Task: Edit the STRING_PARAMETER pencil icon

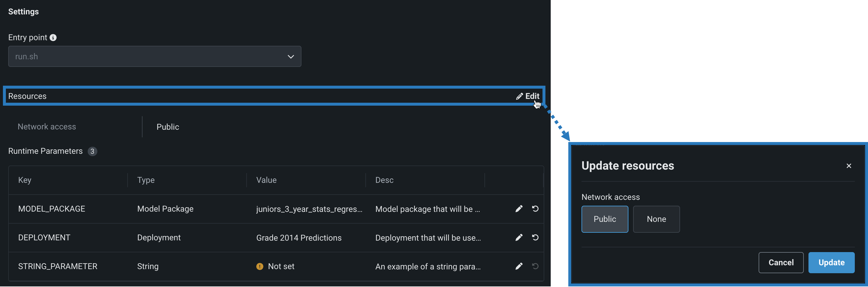Action: [x=519, y=266]
